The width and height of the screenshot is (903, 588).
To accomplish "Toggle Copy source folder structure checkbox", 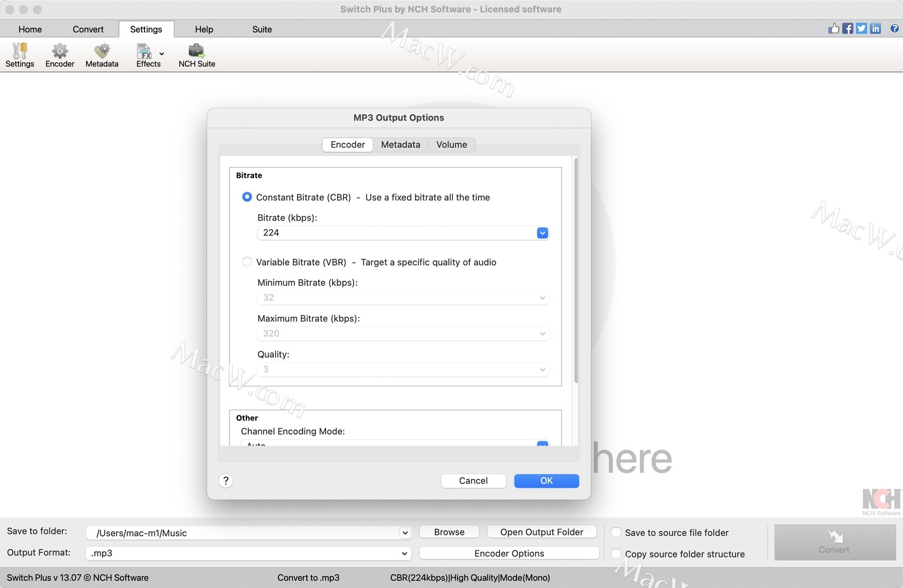I will tap(616, 554).
